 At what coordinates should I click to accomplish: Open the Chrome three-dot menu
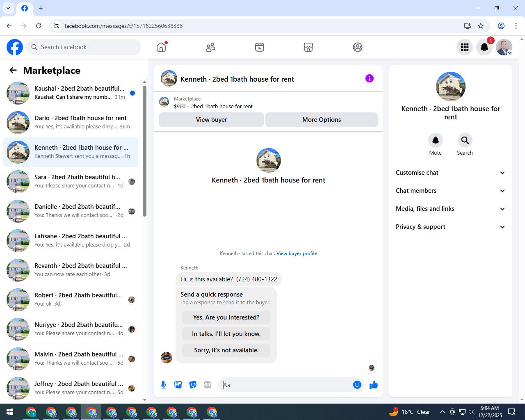click(x=516, y=26)
